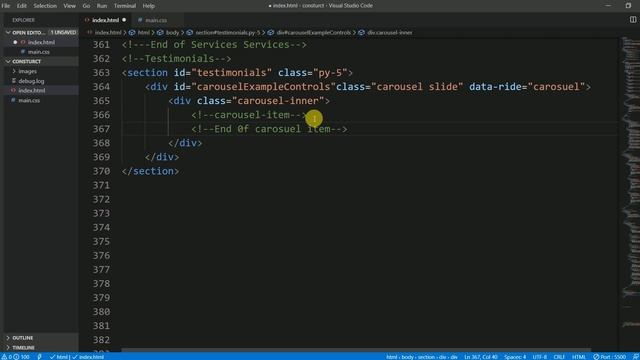640x360 pixels.
Task: Click the 1 UNSAVED badge
Action: 63,32
